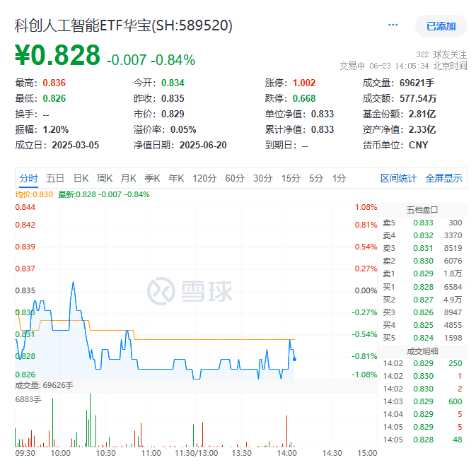Open the three-dot more options menu
The height and width of the screenshot is (465, 476).
393,25
